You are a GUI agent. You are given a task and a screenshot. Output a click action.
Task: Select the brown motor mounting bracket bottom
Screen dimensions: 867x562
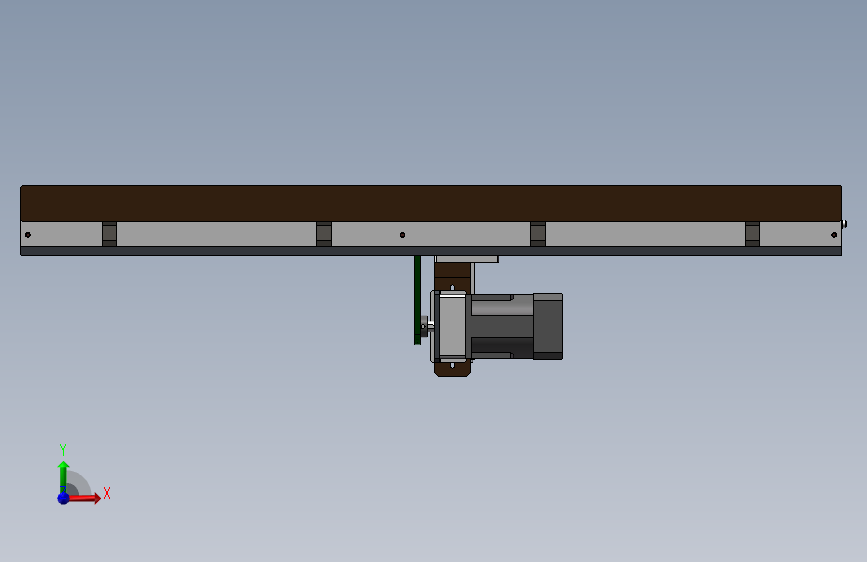pos(452,369)
